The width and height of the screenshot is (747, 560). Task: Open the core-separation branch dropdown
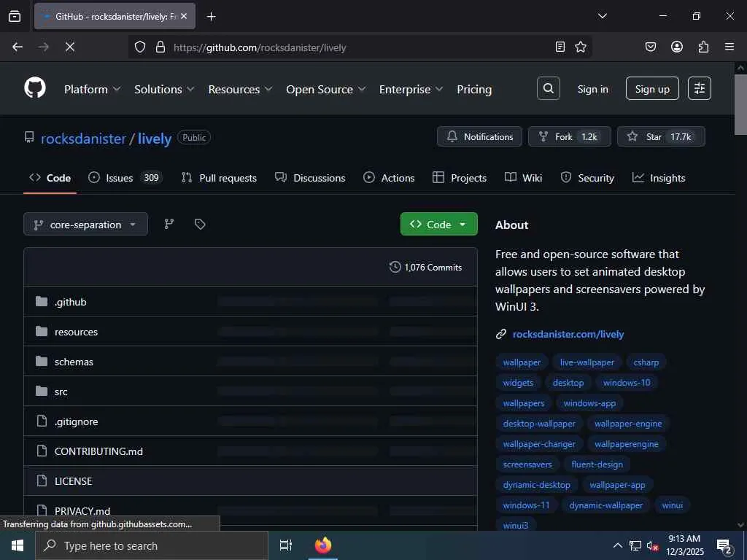click(x=86, y=225)
